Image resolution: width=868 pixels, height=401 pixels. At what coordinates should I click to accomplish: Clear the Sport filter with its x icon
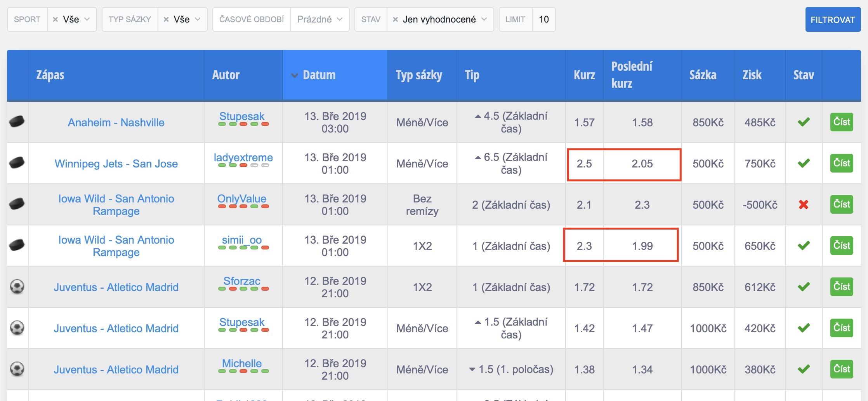tap(55, 19)
